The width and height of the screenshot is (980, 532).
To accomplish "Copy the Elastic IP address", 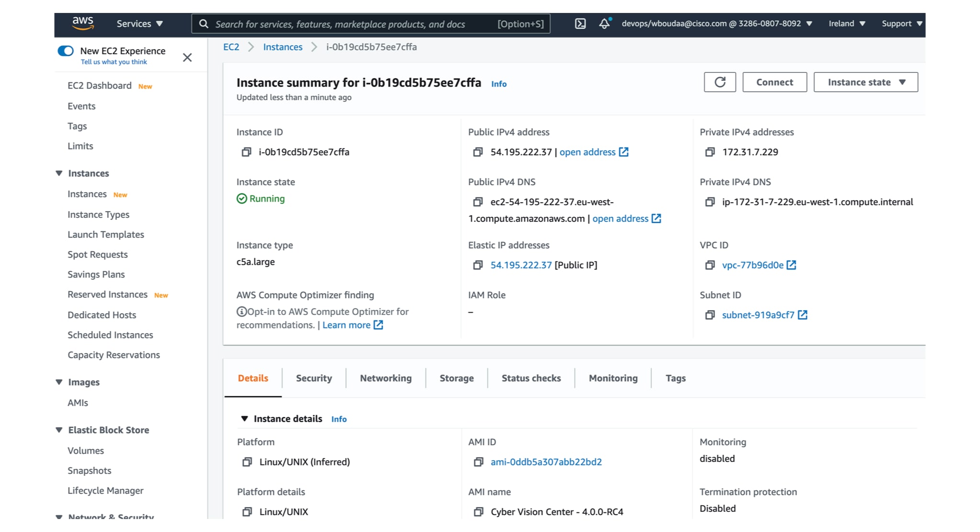I will (x=478, y=265).
